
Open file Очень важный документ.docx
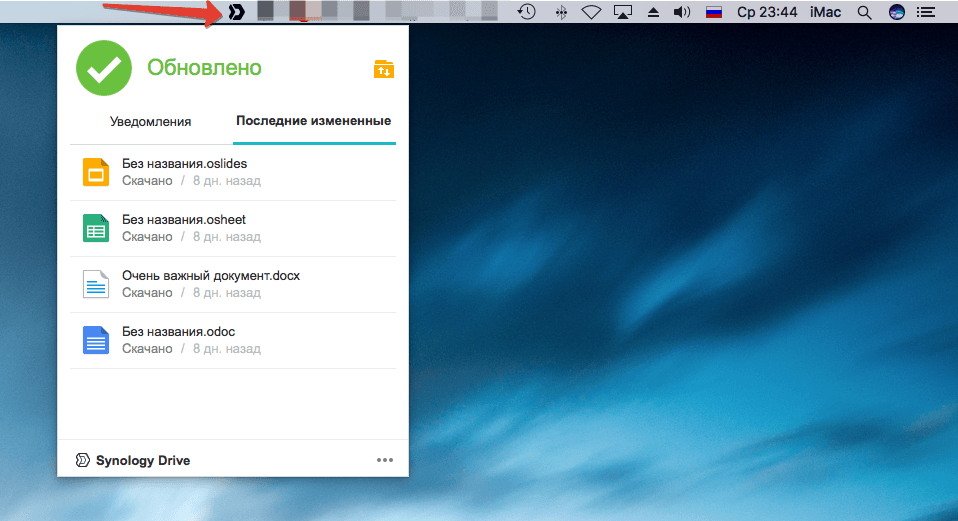(211, 275)
